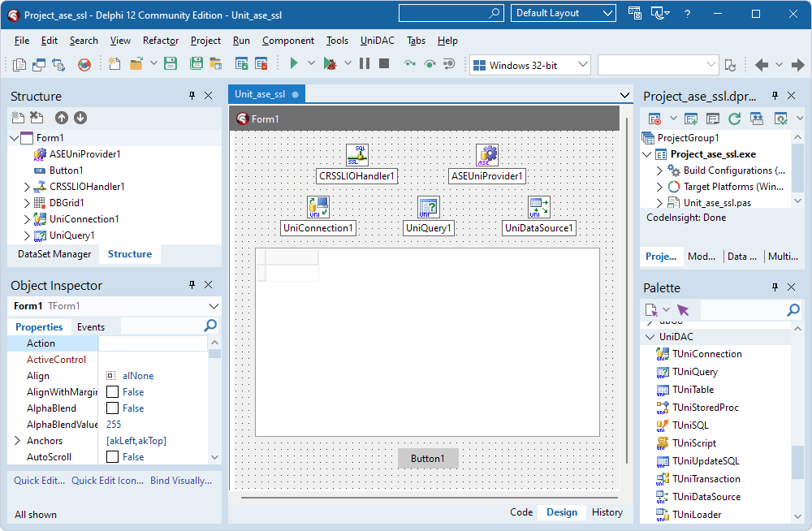Toggle the pin on the Structure panel
Viewport: 812px width, 531px height.
tap(192, 96)
